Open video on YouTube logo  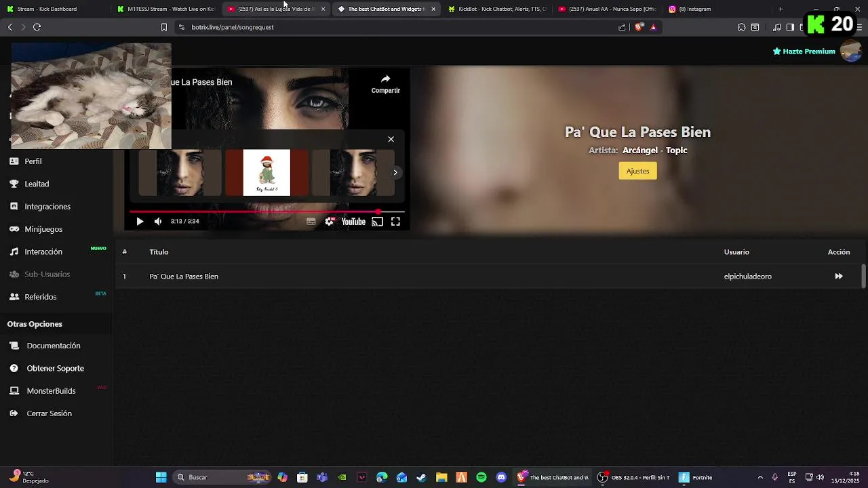click(353, 222)
